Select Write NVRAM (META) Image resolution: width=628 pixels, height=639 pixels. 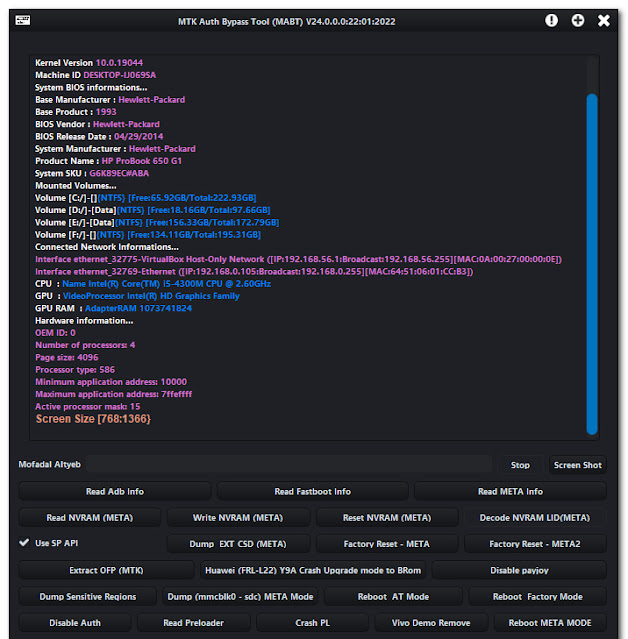pyautogui.click(x=238, y=518)
